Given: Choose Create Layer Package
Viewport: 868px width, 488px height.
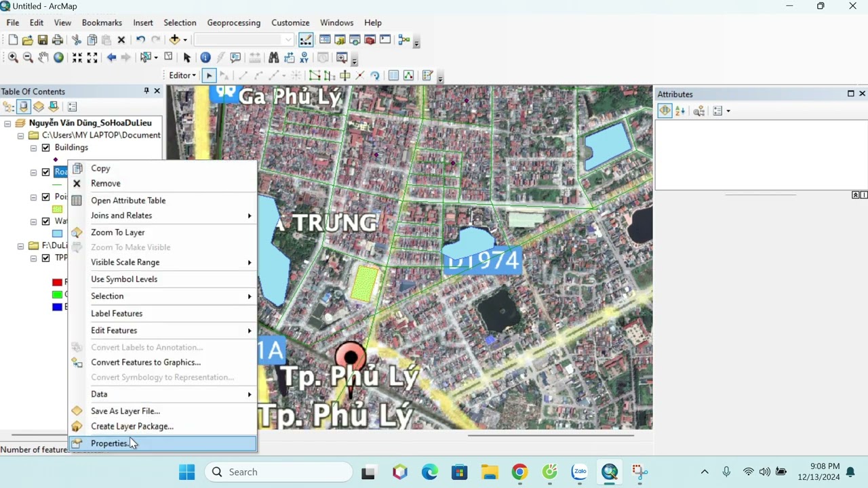Looking at the screenshot, I should (163, 426).
